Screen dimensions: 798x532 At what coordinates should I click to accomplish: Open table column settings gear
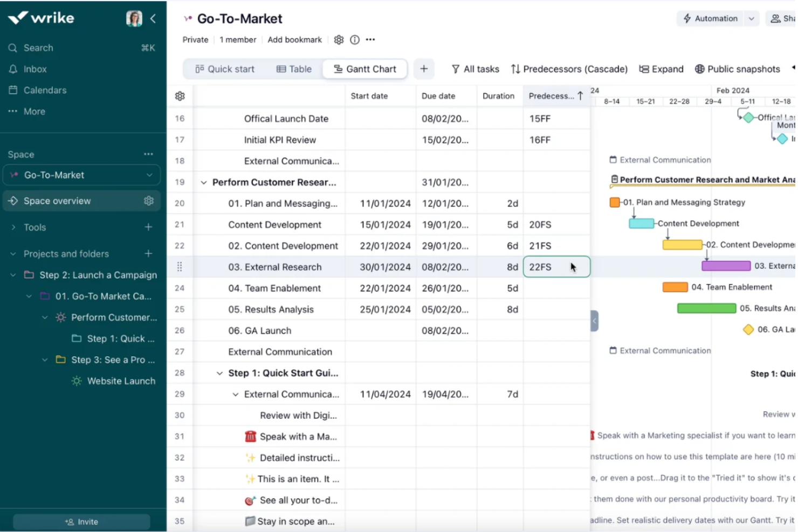(x=180, y=96)
